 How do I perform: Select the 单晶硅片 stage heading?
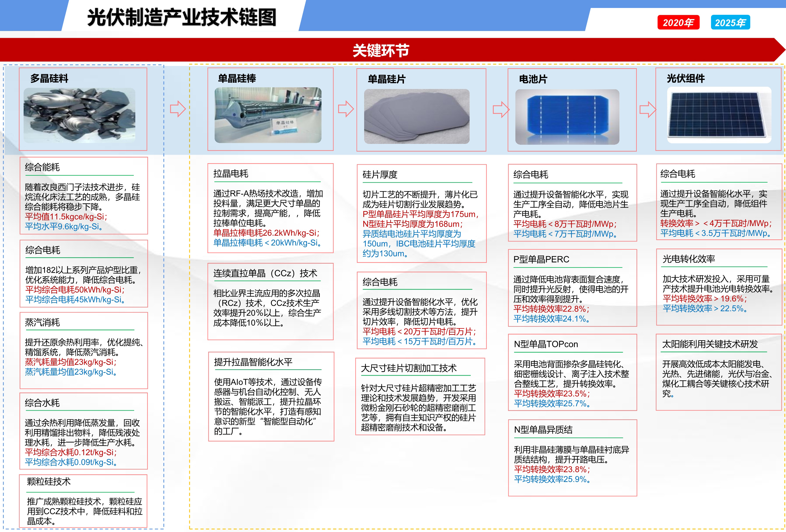point(387,79)
